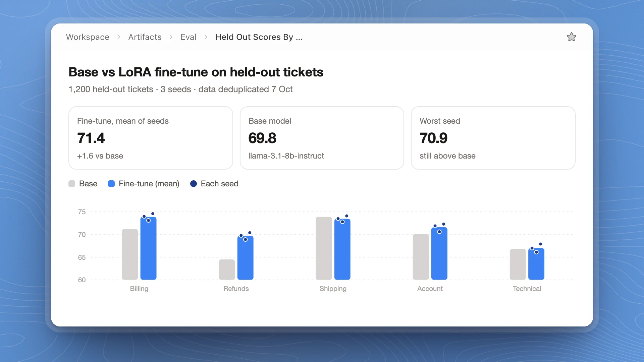Screen dimensions: 644x362
Task: Select the 70.9 value
Action: [x=433, y=138]
